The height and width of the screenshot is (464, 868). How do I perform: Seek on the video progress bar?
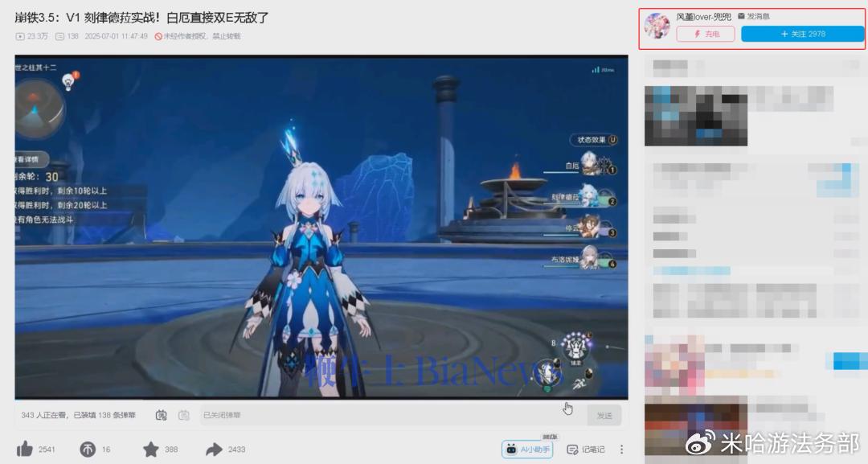coord(321,398)
